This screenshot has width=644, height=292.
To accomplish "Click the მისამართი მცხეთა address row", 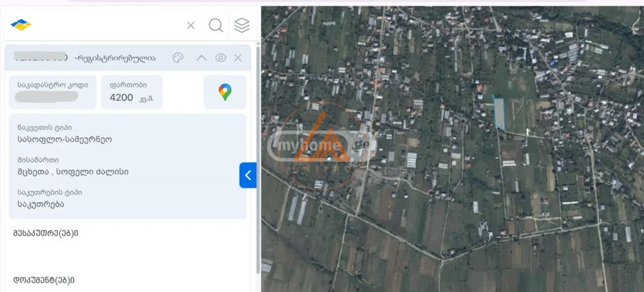I will point(128,166).
